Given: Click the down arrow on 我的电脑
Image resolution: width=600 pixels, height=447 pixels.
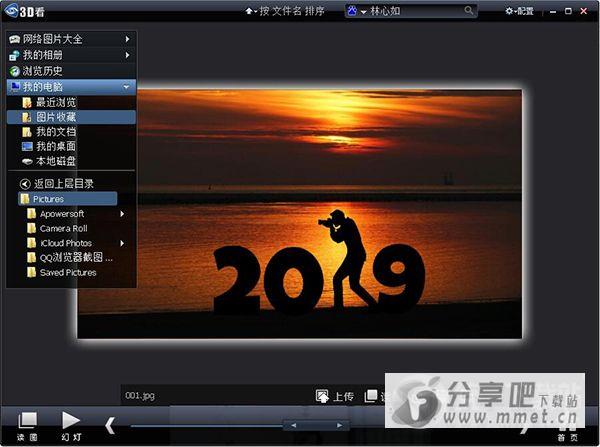Looking at the screenshot, I should [126, 87].
